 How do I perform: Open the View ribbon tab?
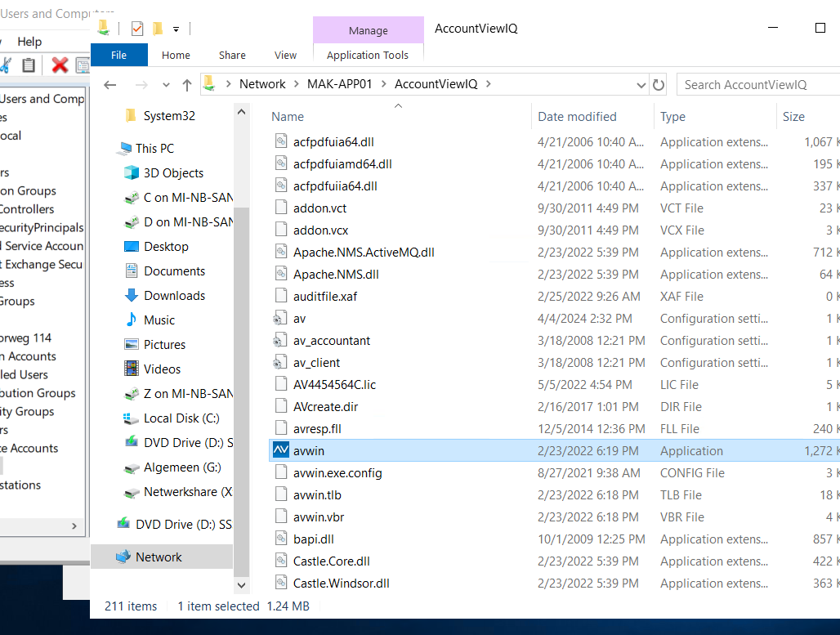tap(285, 56)
